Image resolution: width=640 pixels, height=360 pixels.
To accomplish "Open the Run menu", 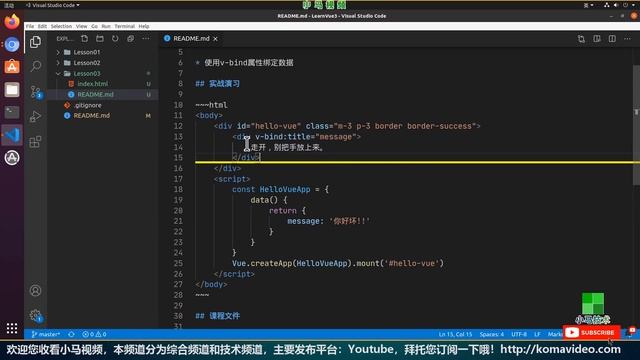I will click(x=106, y=26).
